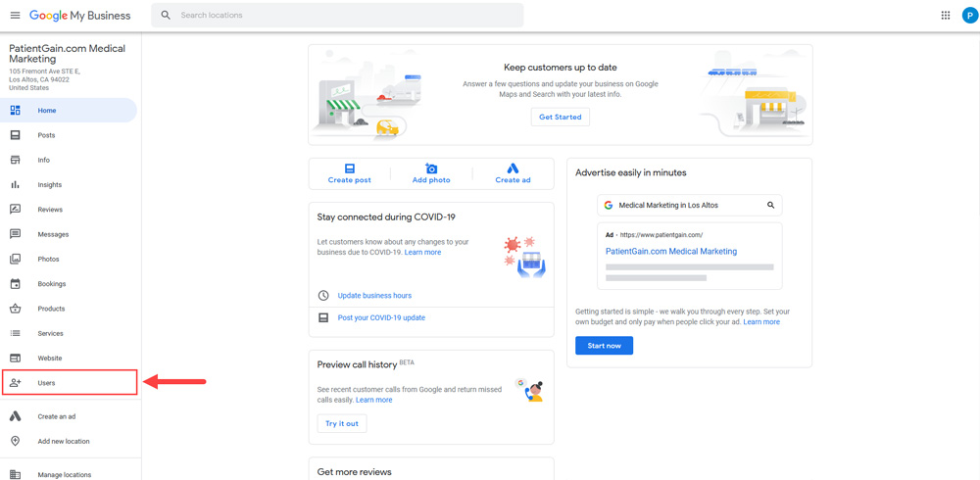This screenshot has height=480, width=980.
Task: Click the Photos sidebar icon
Action: coord(15,259)
